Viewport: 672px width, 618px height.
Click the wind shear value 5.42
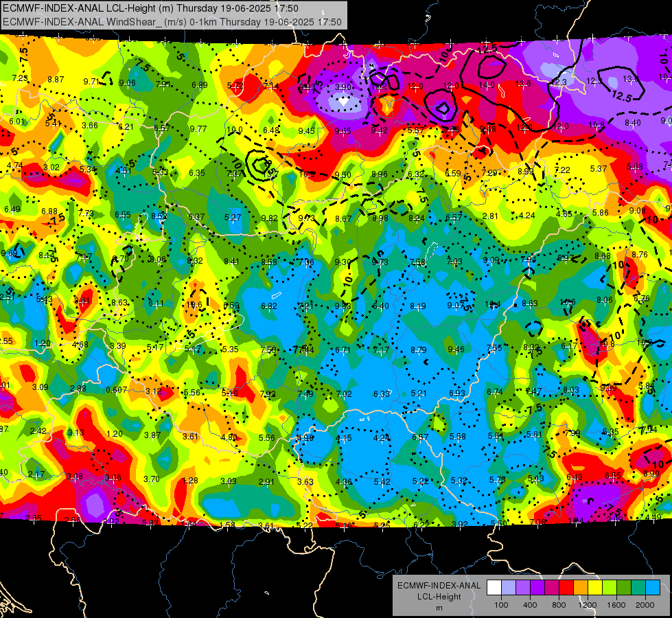pos(382,481)
